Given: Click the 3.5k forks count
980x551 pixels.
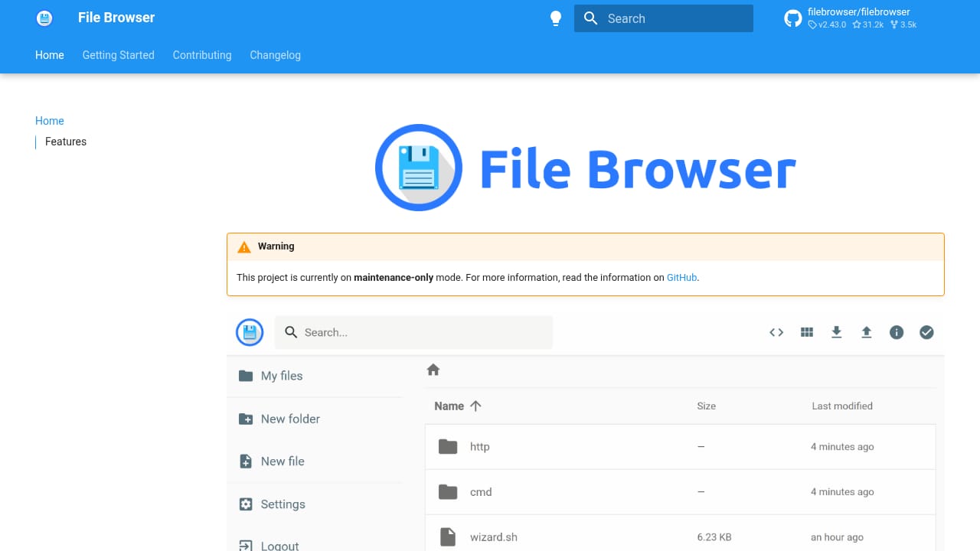Looking at the screenshot, I should pos(903,25).
